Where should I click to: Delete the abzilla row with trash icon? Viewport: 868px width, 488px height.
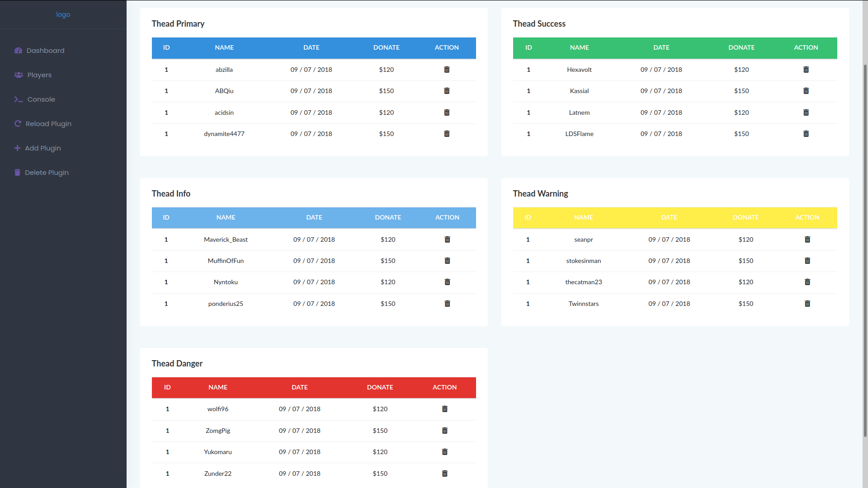[x=447, y=70]
